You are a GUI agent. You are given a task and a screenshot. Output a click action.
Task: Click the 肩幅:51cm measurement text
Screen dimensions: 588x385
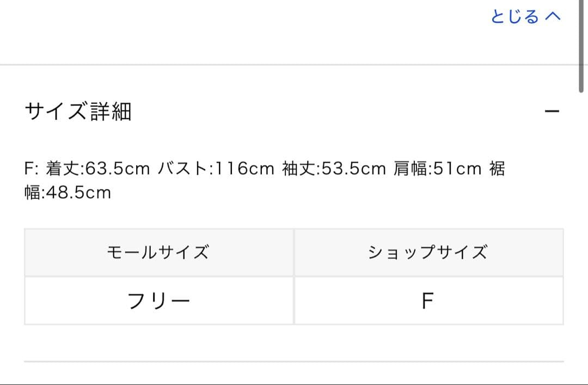click(438, 169)
